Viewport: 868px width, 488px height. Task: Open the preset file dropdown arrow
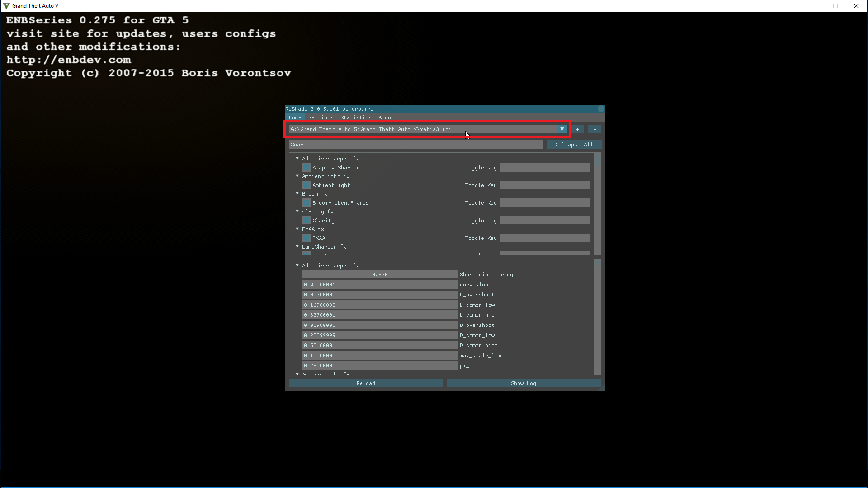562,129
